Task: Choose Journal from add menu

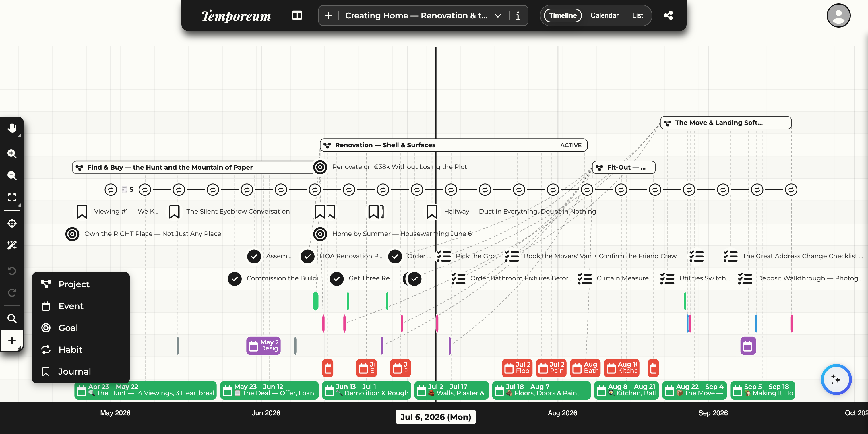Action: (x=81, y=372)
